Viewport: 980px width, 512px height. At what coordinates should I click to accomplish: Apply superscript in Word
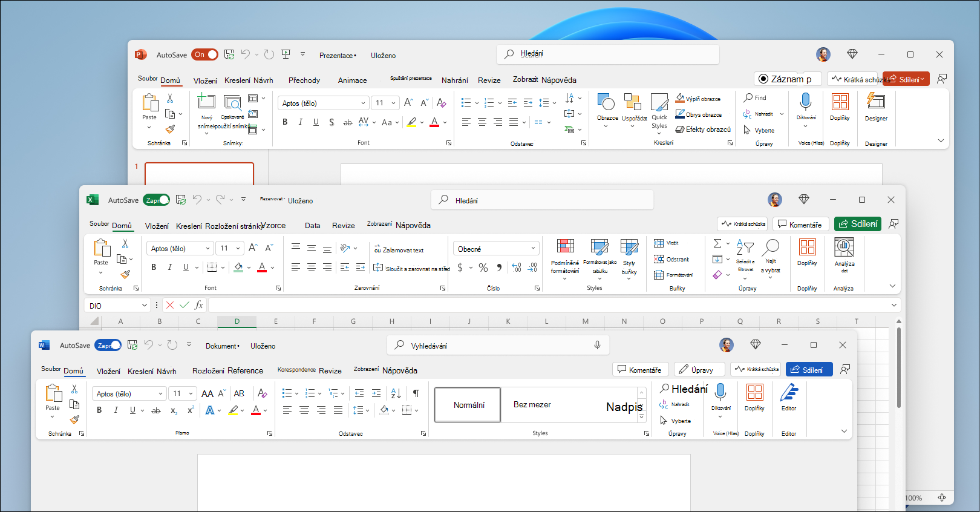click(191, 410)
